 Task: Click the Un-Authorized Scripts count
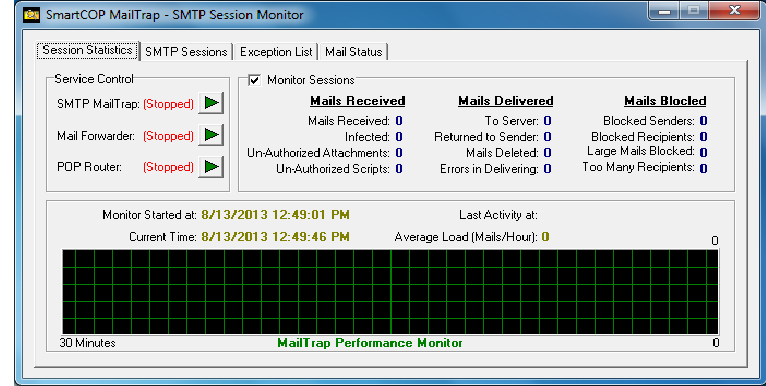pyautogui.click(x=399, y=169)
